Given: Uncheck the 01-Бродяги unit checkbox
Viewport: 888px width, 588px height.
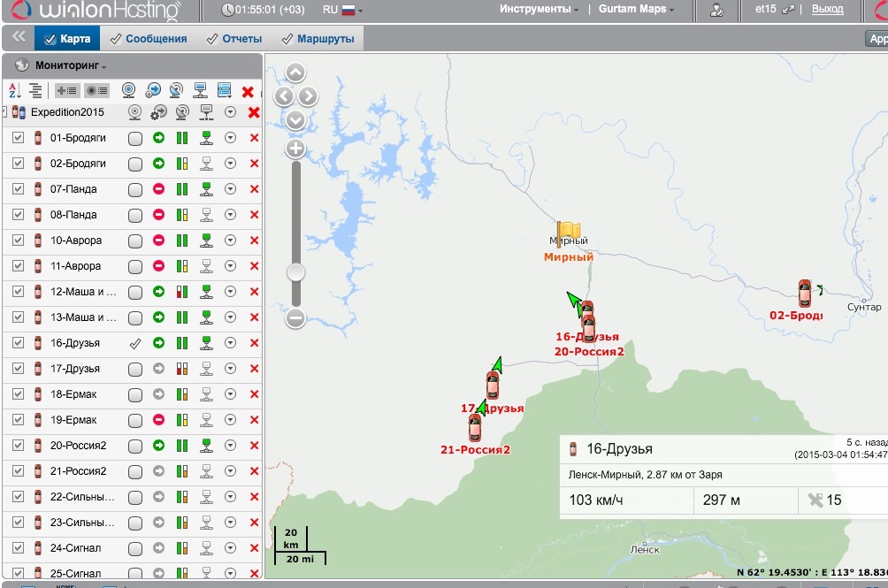Looking at the screenshot, I should [18, 138].
